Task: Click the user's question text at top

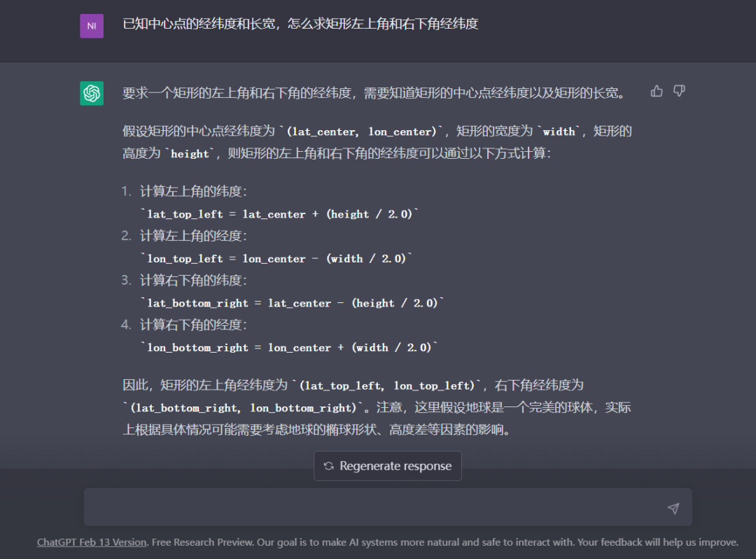Action: [x=300, y=24]
